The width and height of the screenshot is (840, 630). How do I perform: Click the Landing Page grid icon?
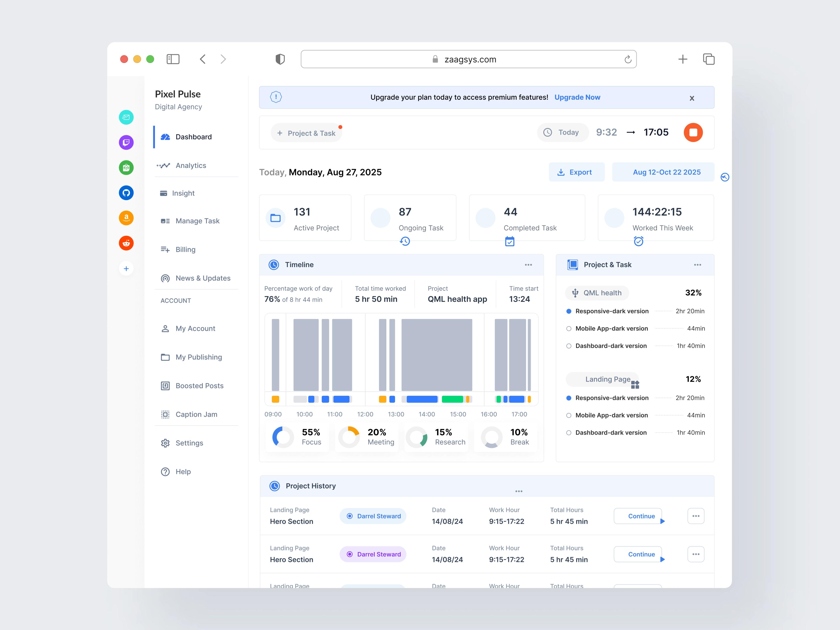[x=635, y=385]
